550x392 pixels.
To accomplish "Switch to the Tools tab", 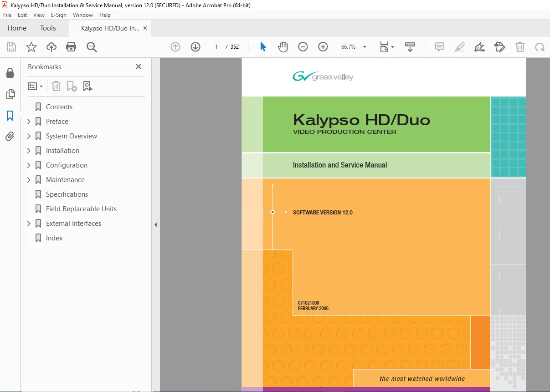I will tap(48, 28).
